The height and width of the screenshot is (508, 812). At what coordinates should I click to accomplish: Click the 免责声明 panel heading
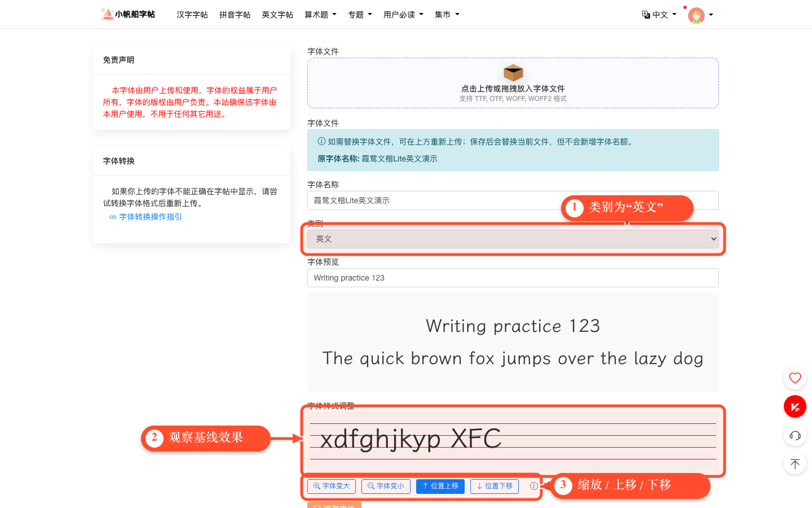(118, 60)
